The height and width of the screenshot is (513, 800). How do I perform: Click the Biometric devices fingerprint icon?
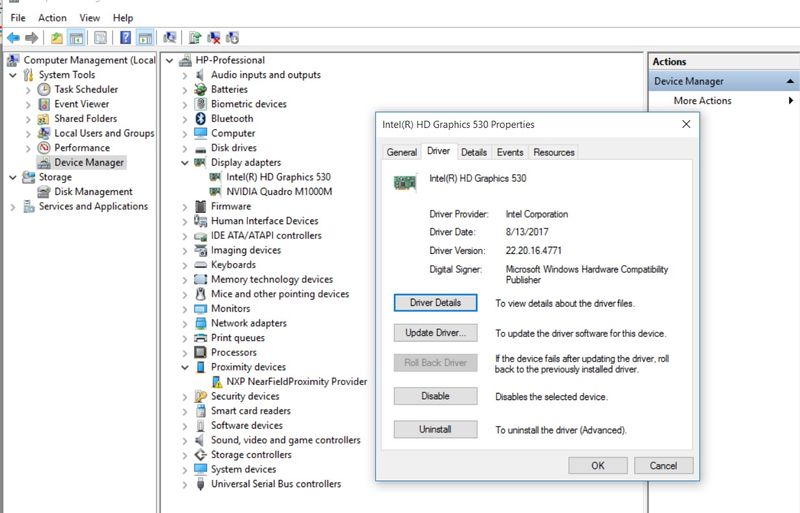click(201, 104)
